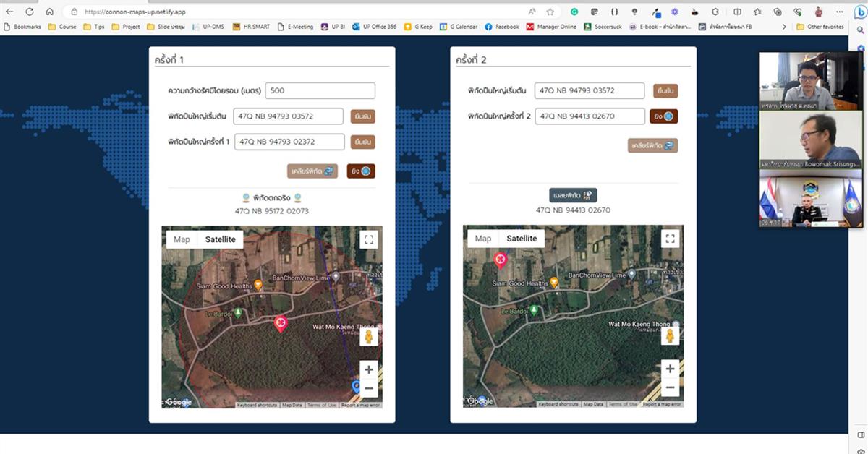This screenshot has height=454, width=868.
Task: Open G Keep bookmark
Action: coord(418,27)
